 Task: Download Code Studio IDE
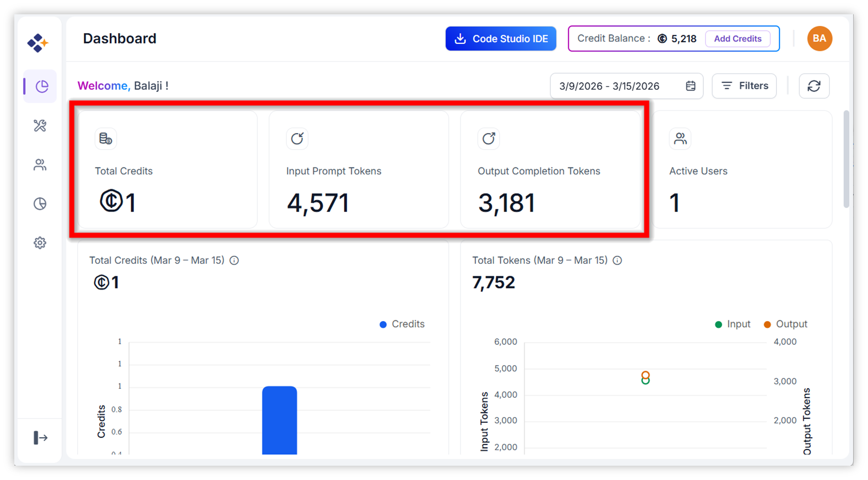click(x=501, y=39)
